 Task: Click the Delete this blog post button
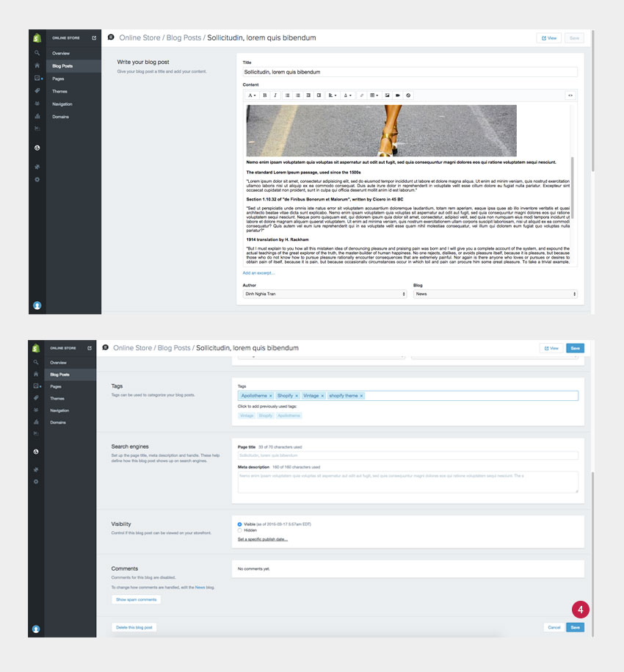pos(134,627)
